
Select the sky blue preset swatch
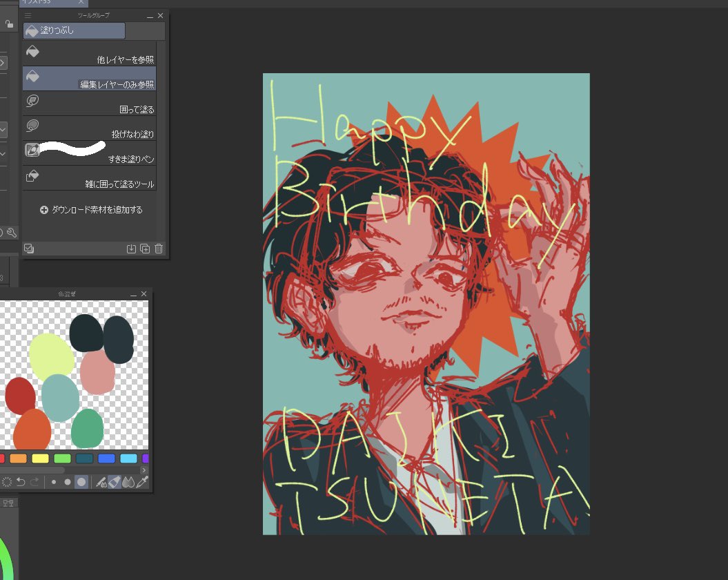pyautogui.click(x=128, y=458)
